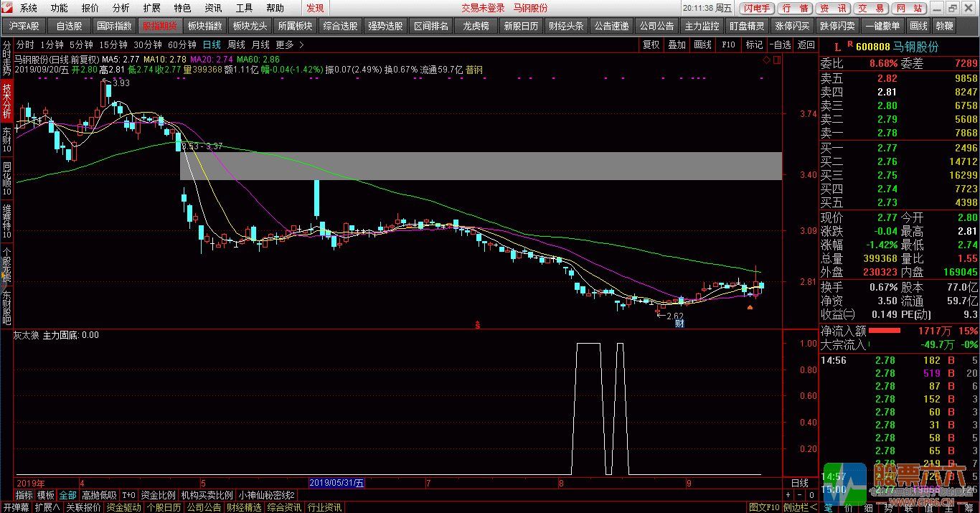Screen dimensions: 980x513
Task: Select the 技术分析 sidebar tab
Action: [6, 101]
